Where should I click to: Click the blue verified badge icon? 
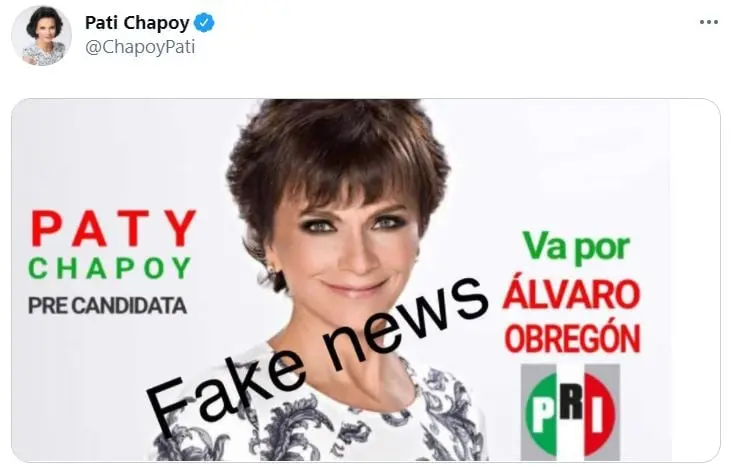click(204, 22)
